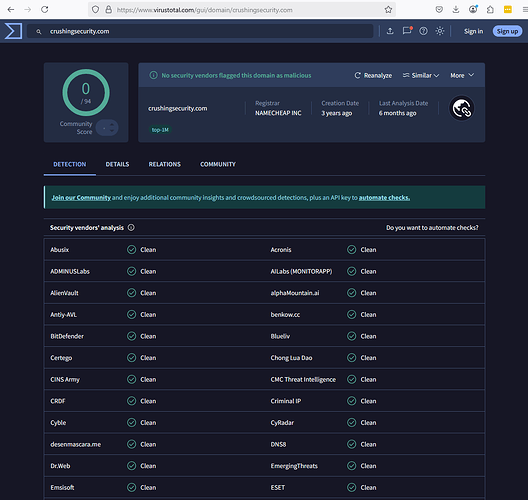This screenshot has height=500, width=528.
Task: Switch to the RELATIONS tab
Action: [165, 164]
